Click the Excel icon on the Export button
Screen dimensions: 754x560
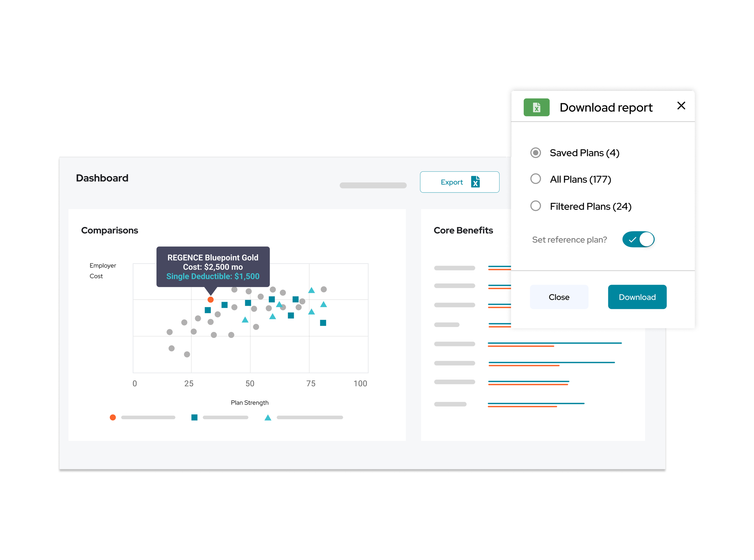click(475, 182)
